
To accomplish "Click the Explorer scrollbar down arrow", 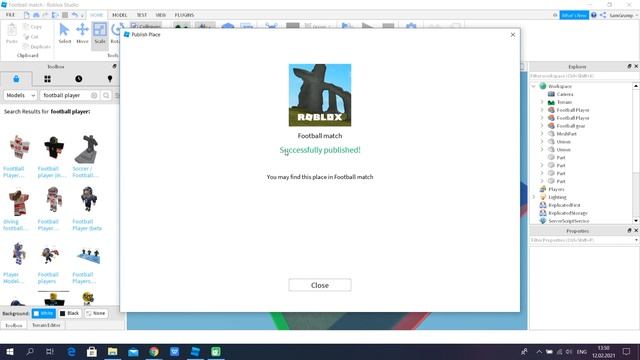I will [636, 221].
